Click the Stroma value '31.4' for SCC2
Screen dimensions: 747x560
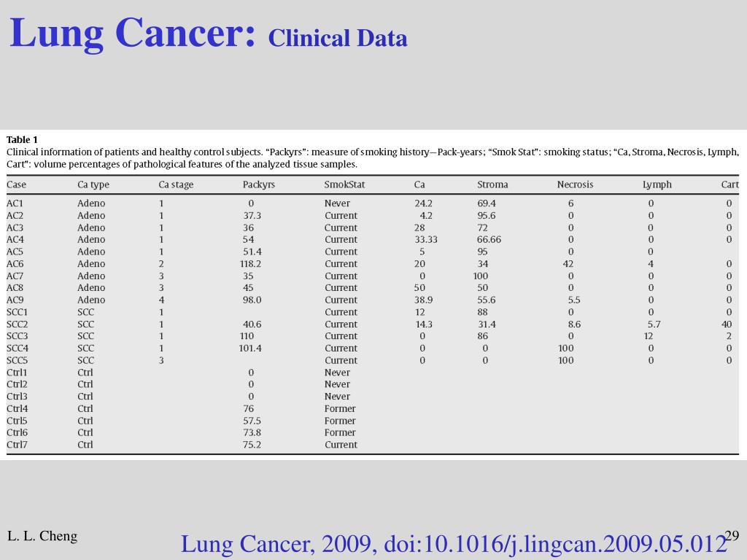tap(487, 324)
